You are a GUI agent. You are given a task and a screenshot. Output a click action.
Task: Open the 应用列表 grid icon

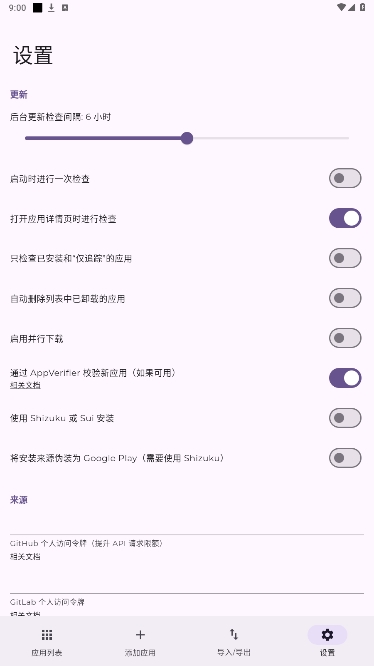[x=47, y=635]
